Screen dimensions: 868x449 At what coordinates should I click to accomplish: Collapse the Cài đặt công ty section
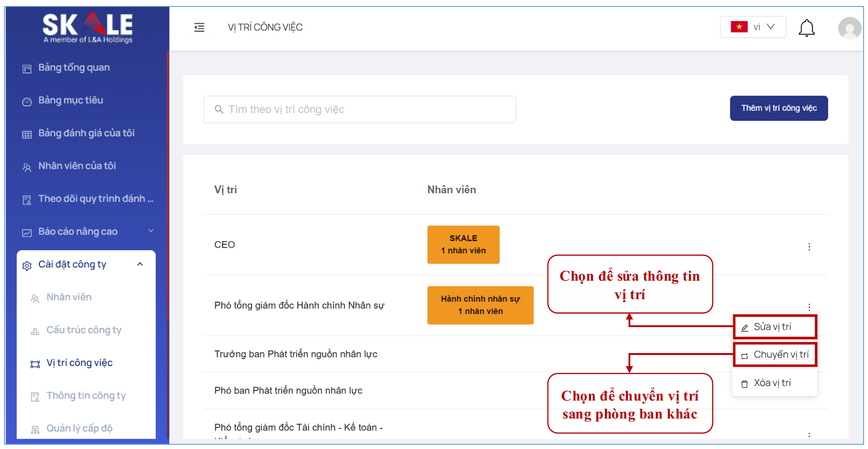tap(140, 264)
